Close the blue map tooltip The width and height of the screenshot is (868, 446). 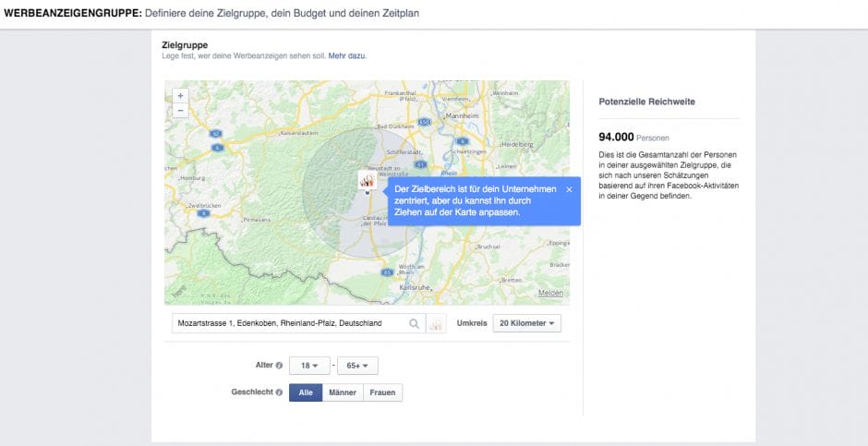569,189
